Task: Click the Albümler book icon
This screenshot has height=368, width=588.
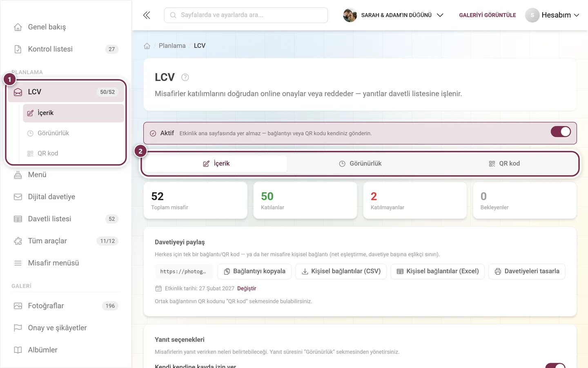Action: pos(18,350)
